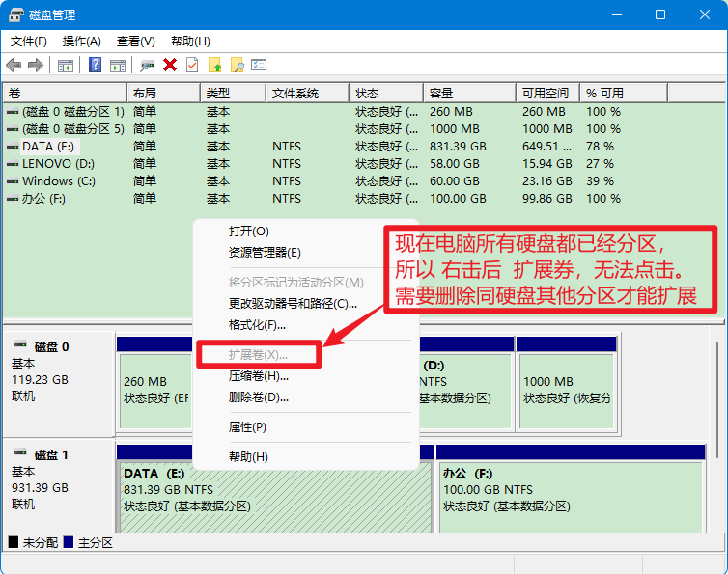Open the 查看(V) menu

pyautogui.click(x=135, y=41)
